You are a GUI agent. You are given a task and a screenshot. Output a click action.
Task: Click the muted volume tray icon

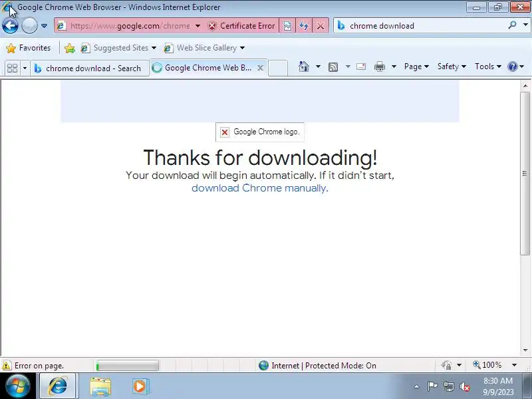pos(464,386)
